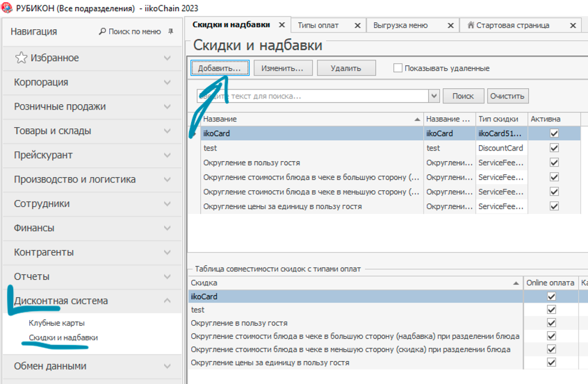Toggle Online оплата checkbox for iikoCard row

click(551, 297)
